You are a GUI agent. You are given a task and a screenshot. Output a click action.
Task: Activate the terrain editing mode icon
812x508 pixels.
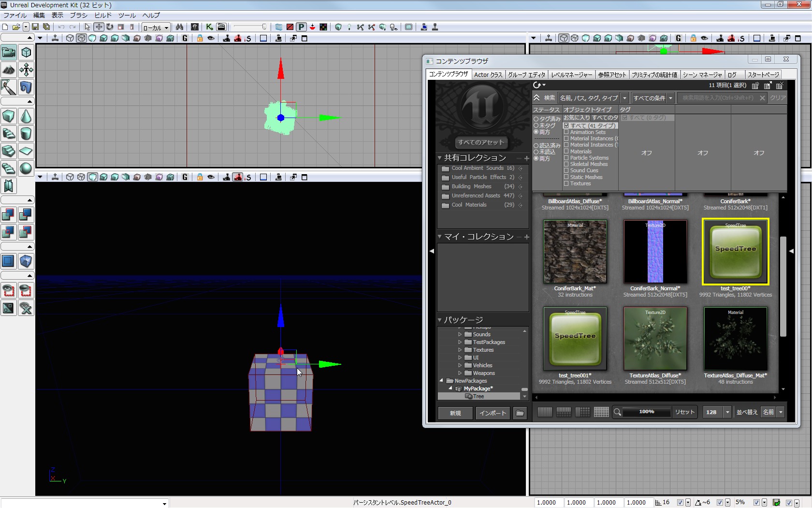point(9,70)
